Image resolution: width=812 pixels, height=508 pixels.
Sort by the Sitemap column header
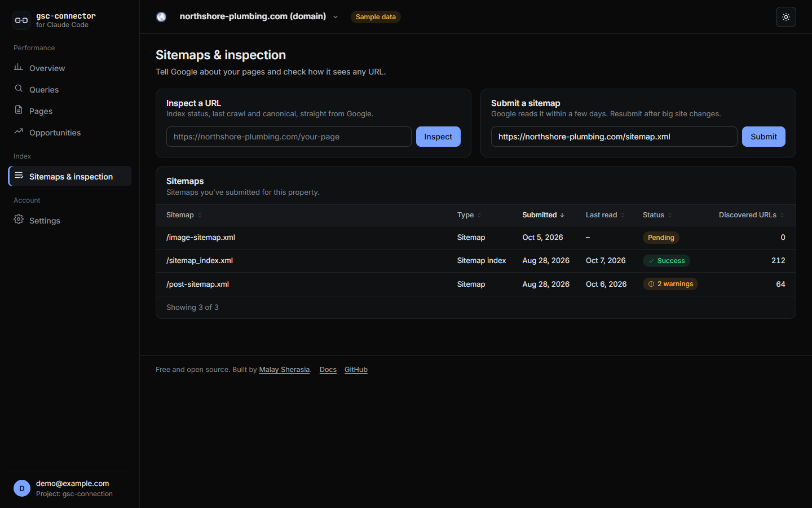[x=184, y=215]
